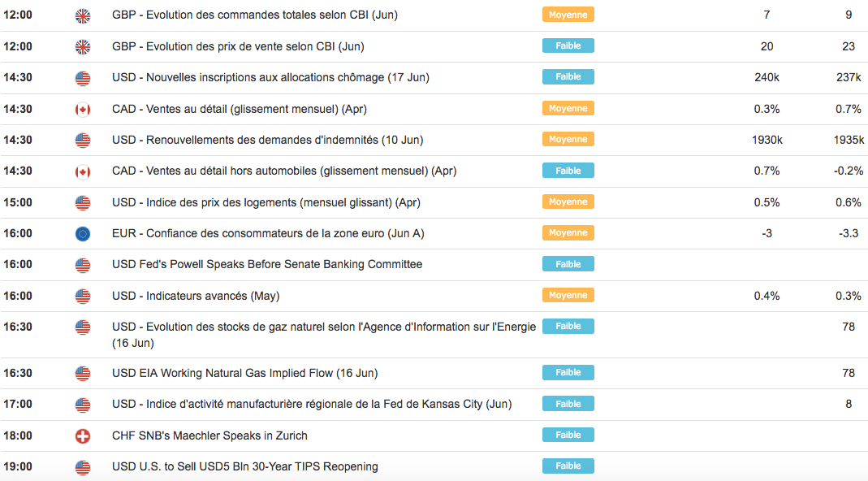Click the US flag beside Powell Senate testimony
This screenshot has height=481, width=868.
click(x=83, y=265)
